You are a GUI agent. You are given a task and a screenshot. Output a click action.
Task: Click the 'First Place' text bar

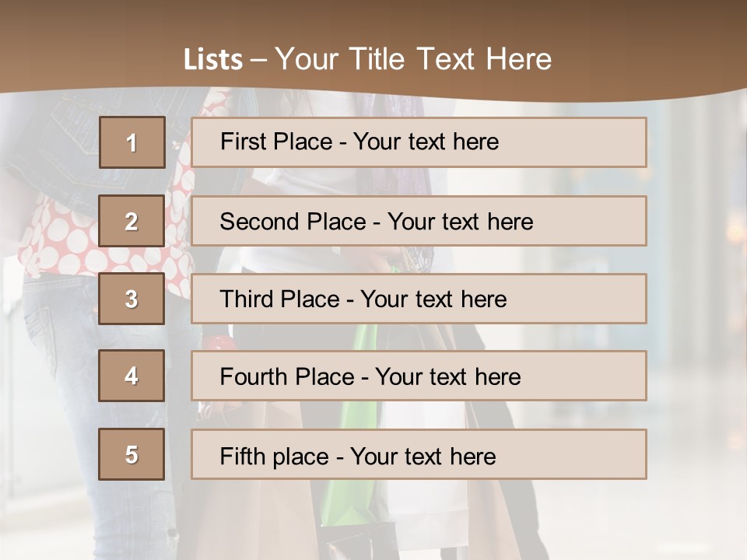point(419,142)
